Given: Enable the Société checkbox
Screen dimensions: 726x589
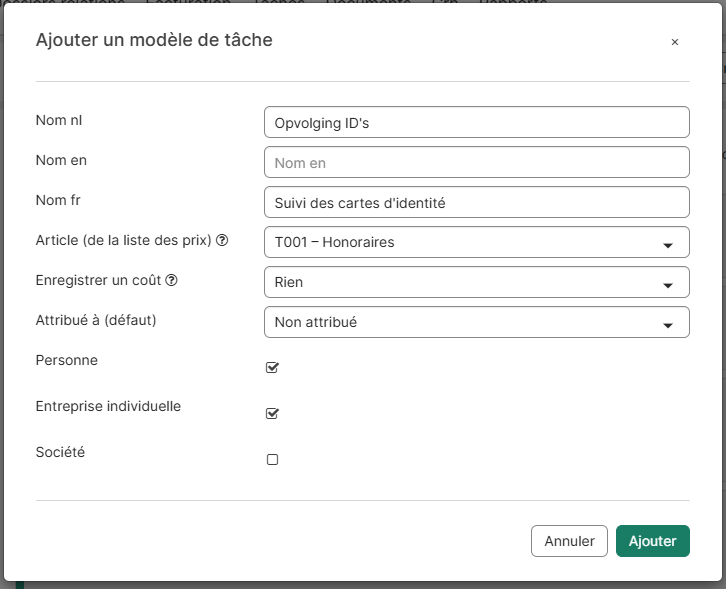Looking at the screenshot, I should coord(272,460).
